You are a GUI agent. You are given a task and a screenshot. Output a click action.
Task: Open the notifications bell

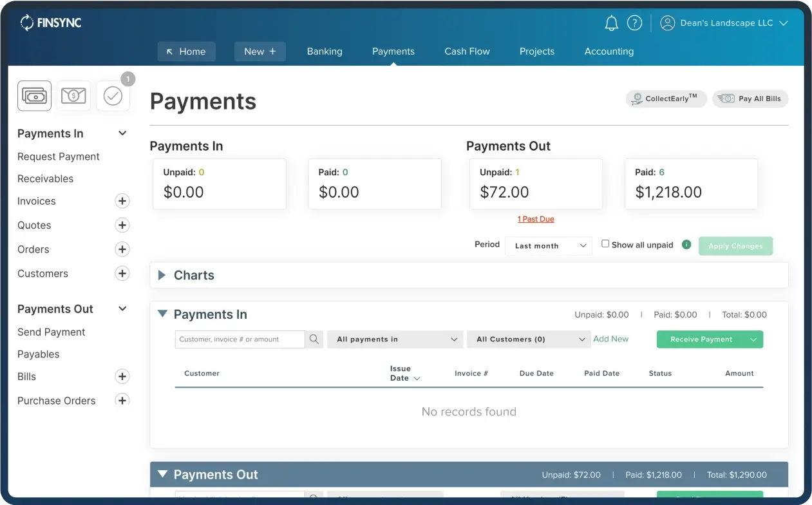pyautogui.click(x=611, y=22)
